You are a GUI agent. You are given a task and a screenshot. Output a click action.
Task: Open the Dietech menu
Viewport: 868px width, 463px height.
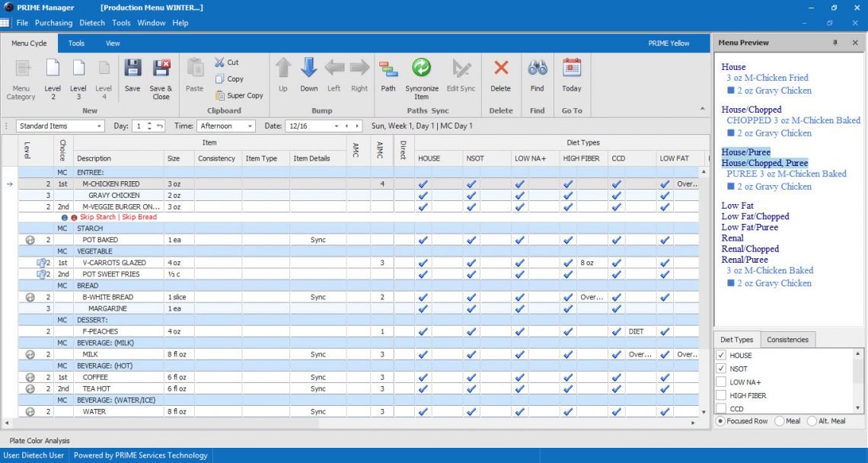(x=92, y=23)
